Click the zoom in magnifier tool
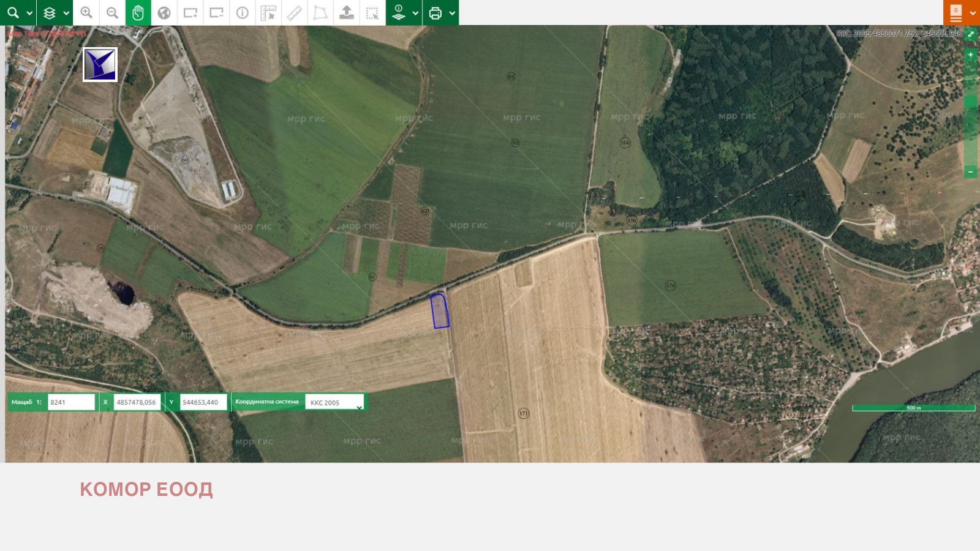980x551 pixels. coord(86,13)
